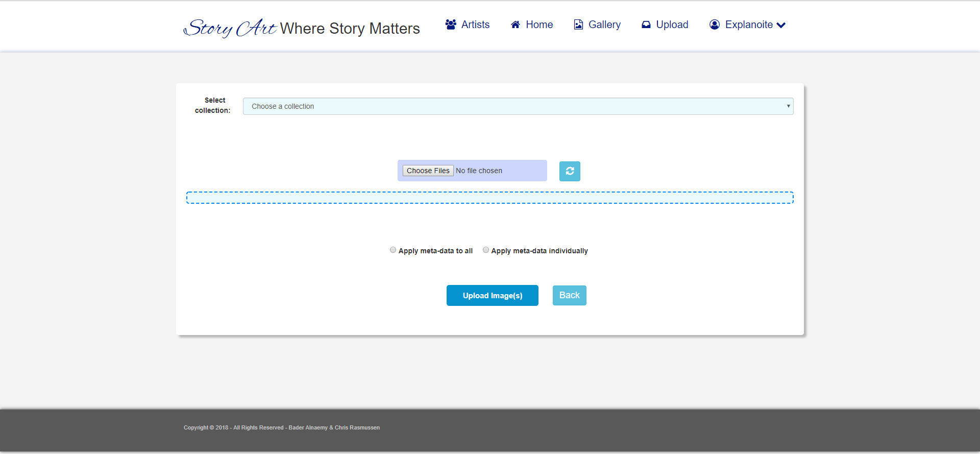Viewport: 980px width, 454px height.
Task: Click the Upload tray icon in navbar
Action: coord(646,25)
